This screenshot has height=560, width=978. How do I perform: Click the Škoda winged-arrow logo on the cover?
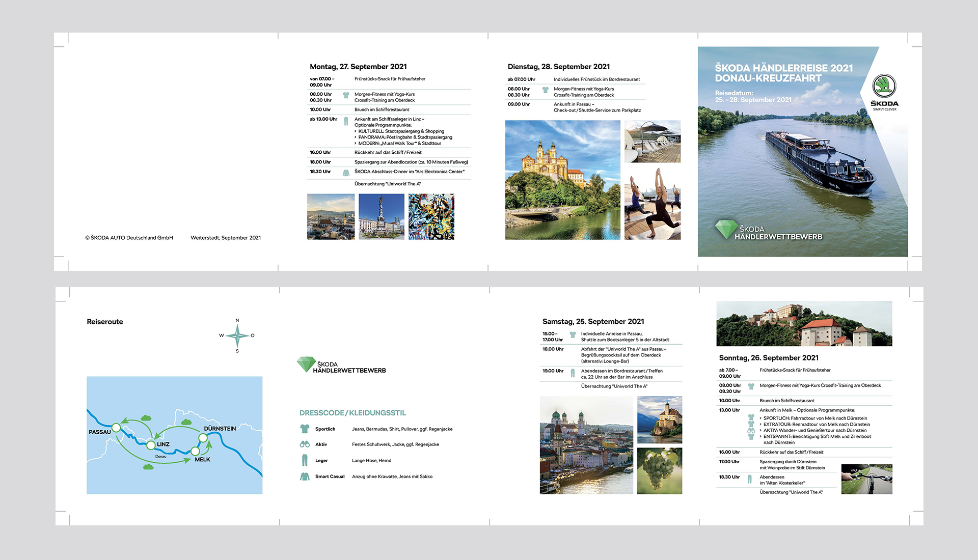pos(884,86)
